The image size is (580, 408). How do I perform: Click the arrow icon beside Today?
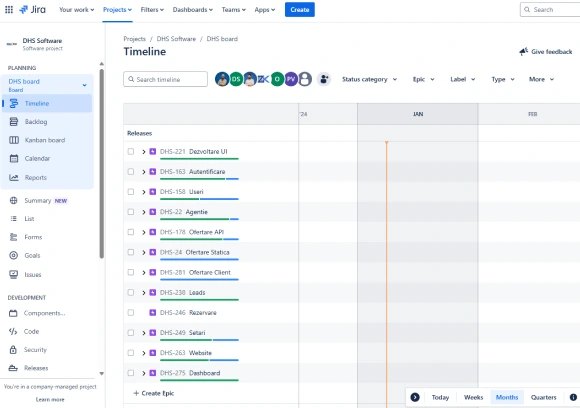click(x=415, y=397)
